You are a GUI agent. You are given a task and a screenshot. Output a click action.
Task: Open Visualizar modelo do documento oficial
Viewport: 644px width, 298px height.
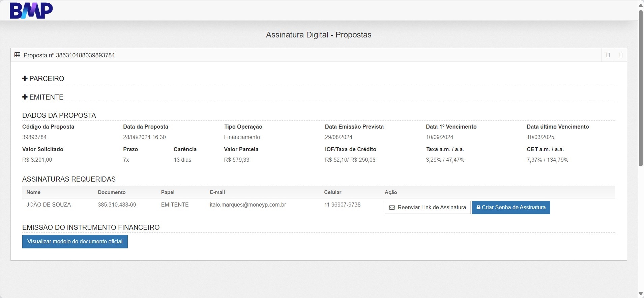click(x=75, y=242)
